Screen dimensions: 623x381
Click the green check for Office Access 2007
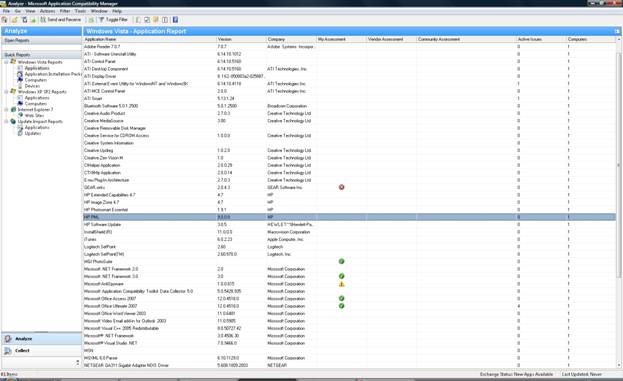341,298
